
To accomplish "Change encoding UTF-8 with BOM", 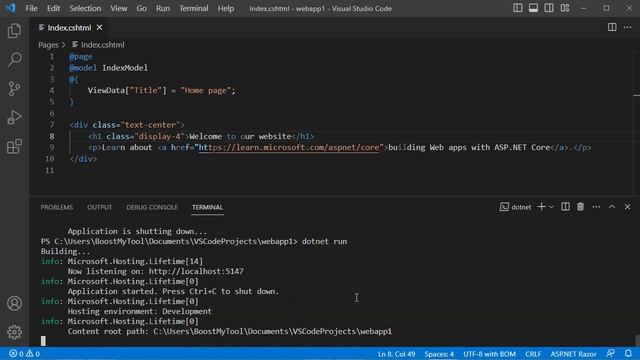I will [489, 354].
